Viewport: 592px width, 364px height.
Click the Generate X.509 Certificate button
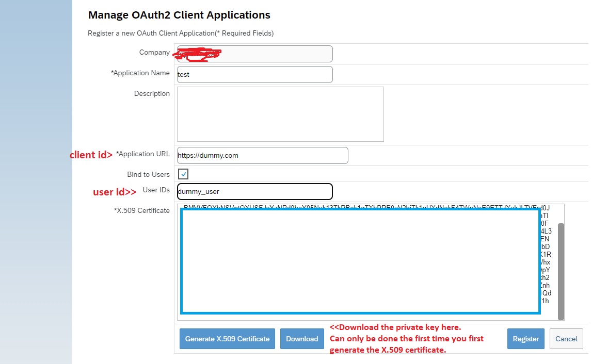[x=227, y=339]
